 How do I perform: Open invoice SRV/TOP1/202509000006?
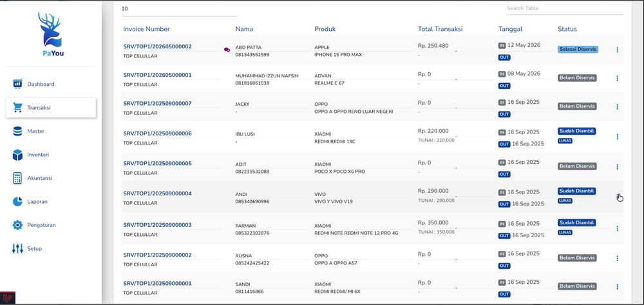click(x=157, y=133)
